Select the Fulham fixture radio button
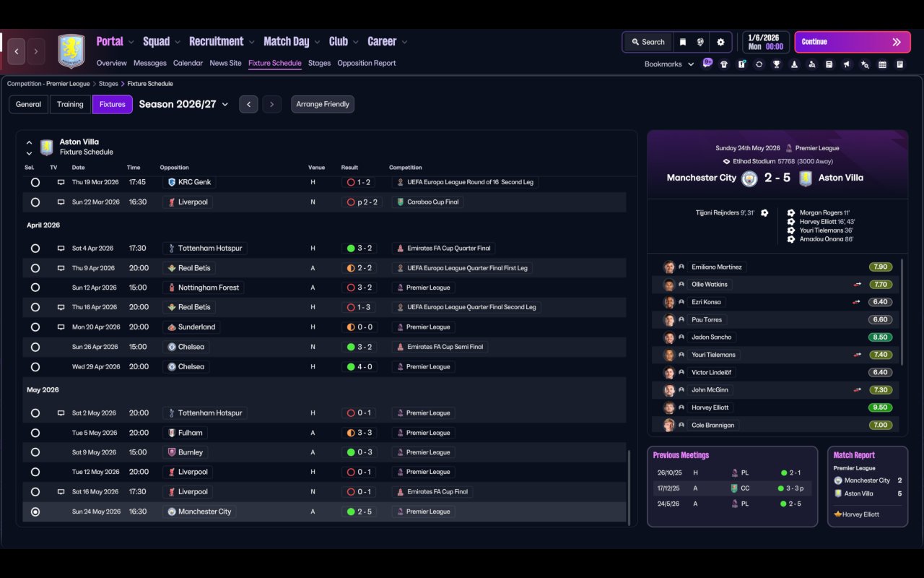 pyautogui.click(x=35, y=433)
